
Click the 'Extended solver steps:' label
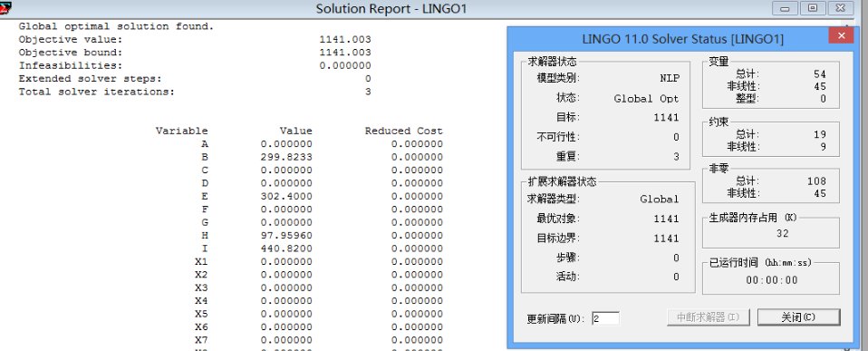[x=91, y=79]
